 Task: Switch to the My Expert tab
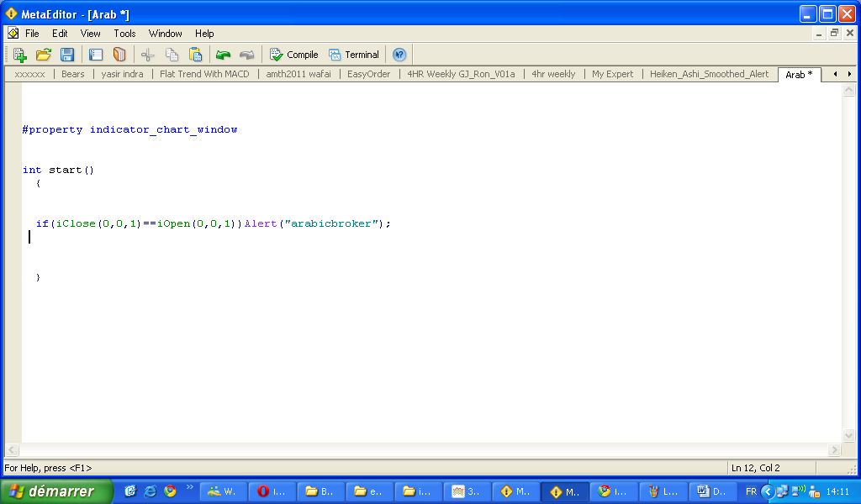tap(612, 74)
